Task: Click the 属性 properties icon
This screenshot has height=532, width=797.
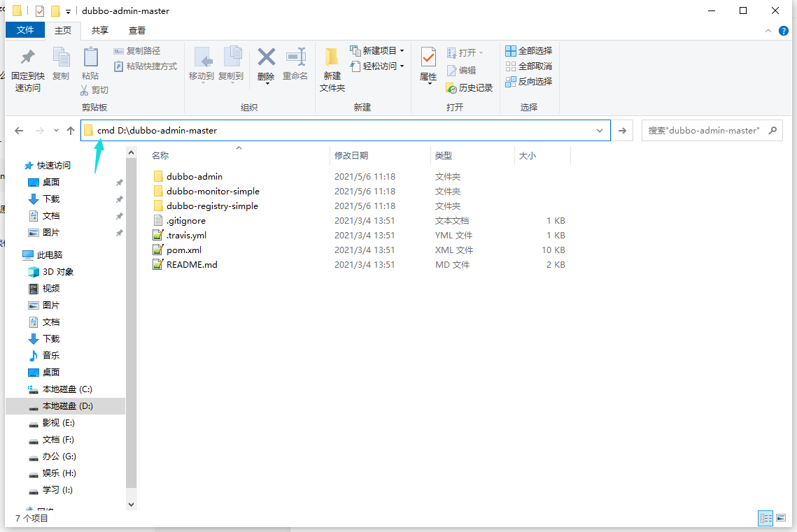Action: click(428, 57)
